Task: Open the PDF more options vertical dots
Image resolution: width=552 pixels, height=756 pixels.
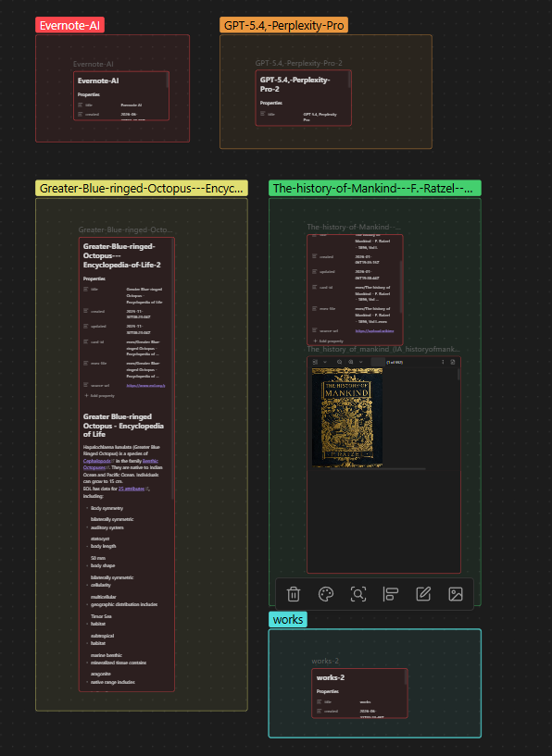Action: click(443, 362)
